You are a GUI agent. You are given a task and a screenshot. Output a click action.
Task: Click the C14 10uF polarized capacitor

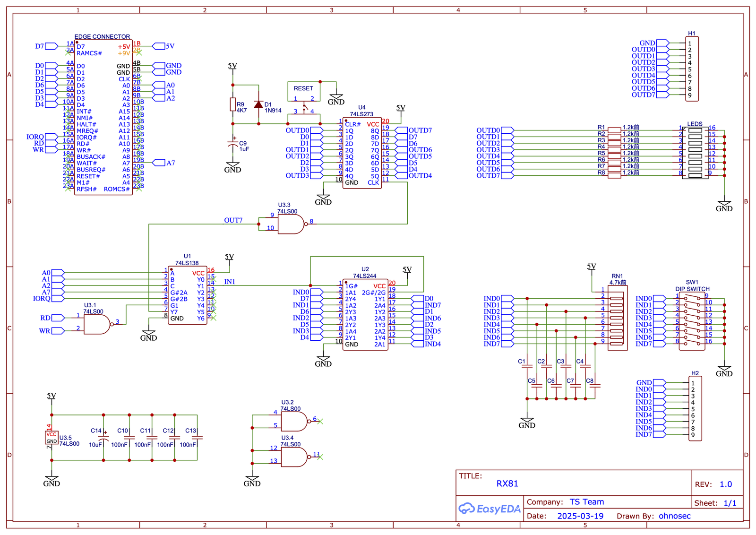point(103,438)
